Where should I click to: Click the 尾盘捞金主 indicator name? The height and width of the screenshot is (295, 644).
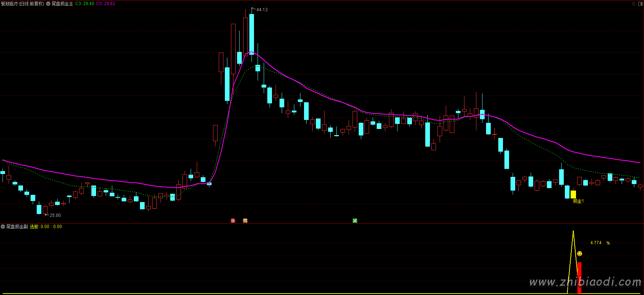pos(63,4)
